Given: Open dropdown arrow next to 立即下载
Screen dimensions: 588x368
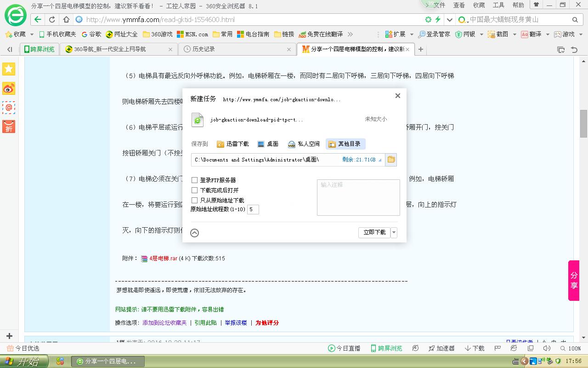Looking at the screenshot, I should (x=394, y=232).
